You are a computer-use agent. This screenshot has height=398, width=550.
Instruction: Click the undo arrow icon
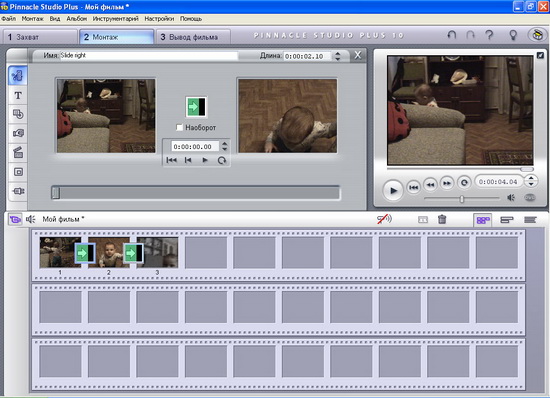452,35
